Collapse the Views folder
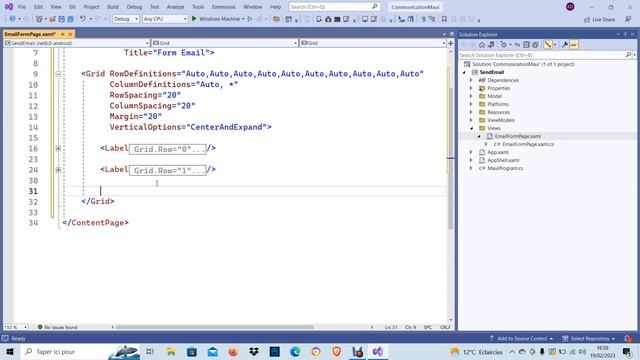640x360 pixels. [x=471, y=128]
